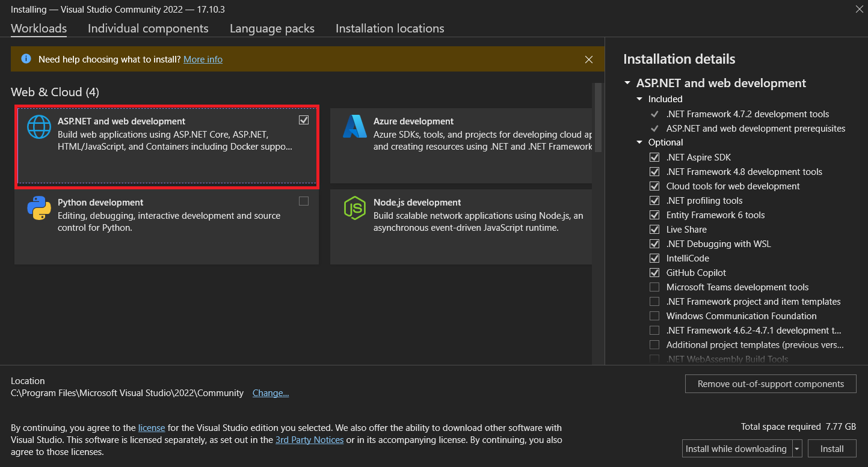This screenshot has height=467, width=868.
Task: Click the Azure development logo icon
Action: tap(355, 126)
